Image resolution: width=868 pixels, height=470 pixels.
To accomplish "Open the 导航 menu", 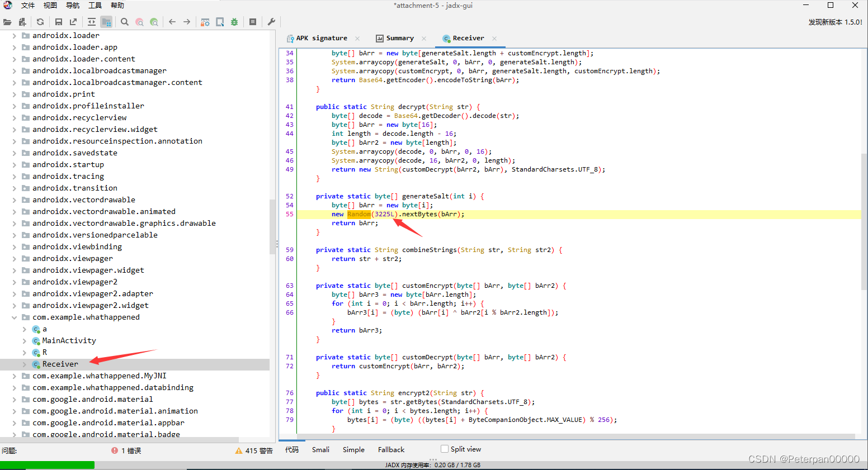I will (x=73, y=5).
